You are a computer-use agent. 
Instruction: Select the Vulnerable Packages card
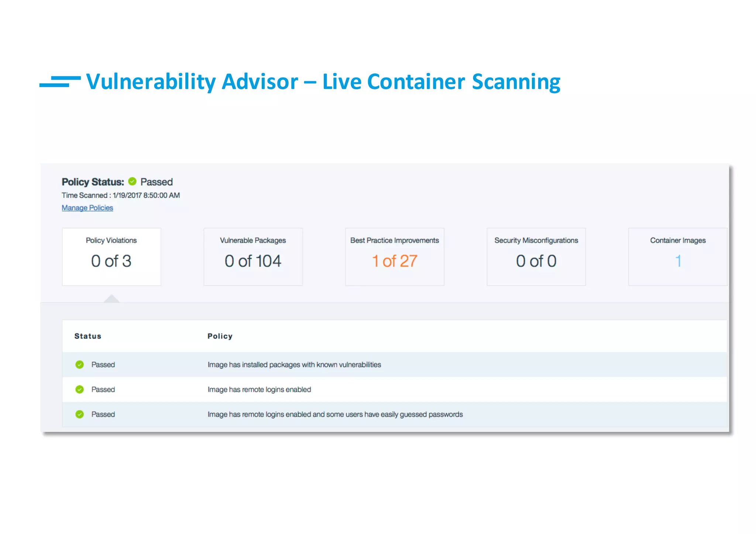(253, 257)
